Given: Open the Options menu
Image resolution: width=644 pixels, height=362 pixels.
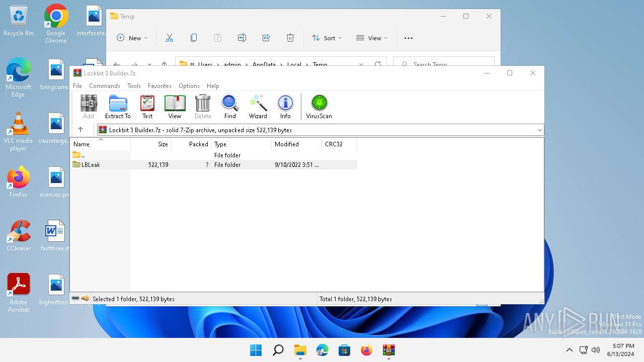Looking at the screenshot, I should click(189, 86).
